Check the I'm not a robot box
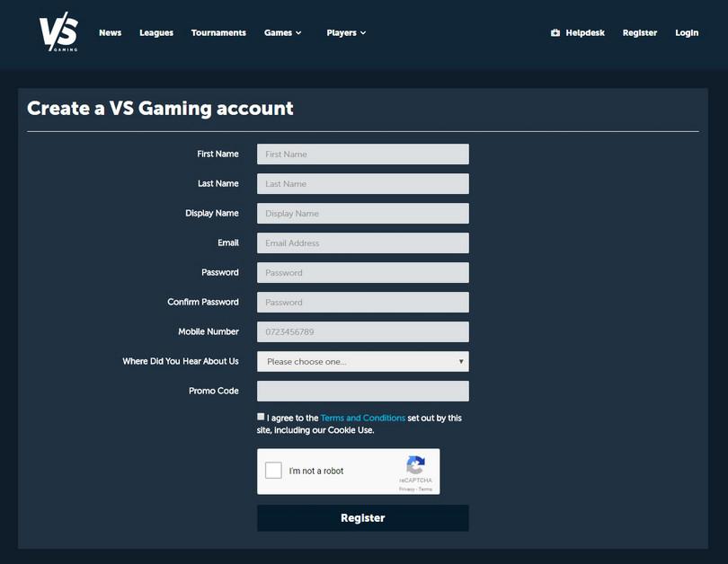The width and height of the screenshot is (728, 564). pyautogui.click(x=273, y=471)
